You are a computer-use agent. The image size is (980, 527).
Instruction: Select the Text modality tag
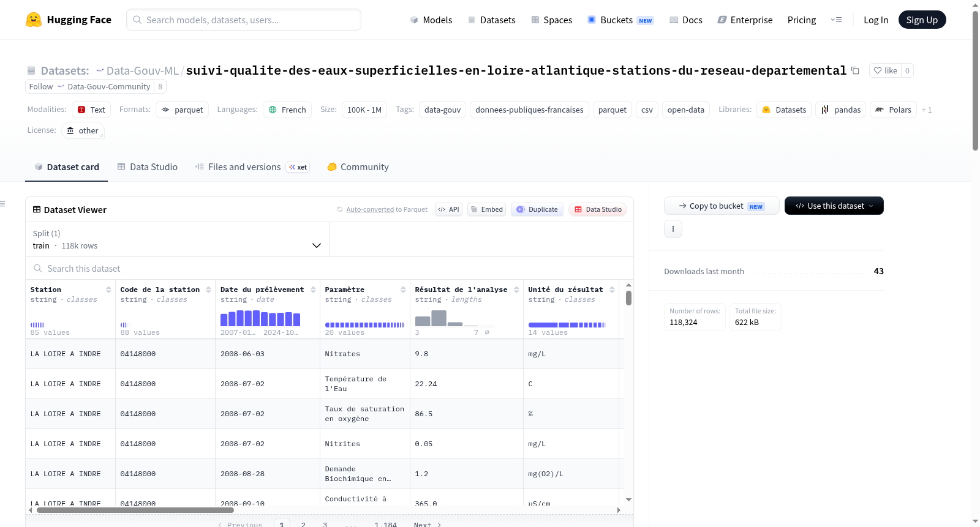click(x=91, y=110)
